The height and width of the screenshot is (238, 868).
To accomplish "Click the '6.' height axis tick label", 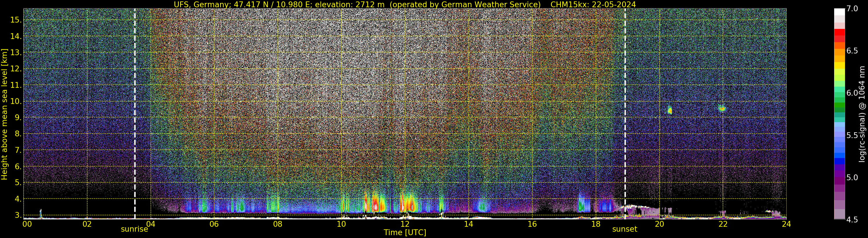I will tap(18, 166).
